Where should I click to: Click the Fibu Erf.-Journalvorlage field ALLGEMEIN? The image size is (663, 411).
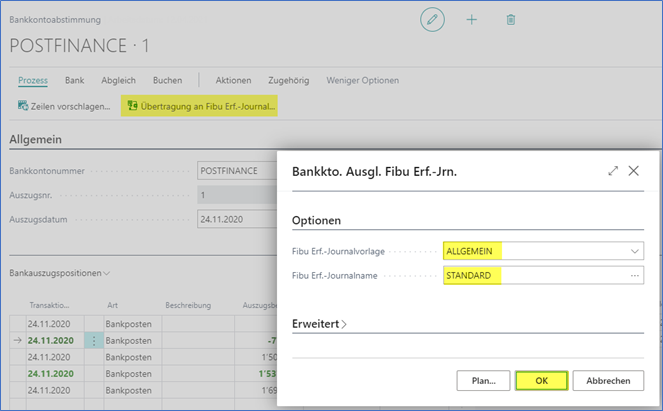(x=543, y=251)
